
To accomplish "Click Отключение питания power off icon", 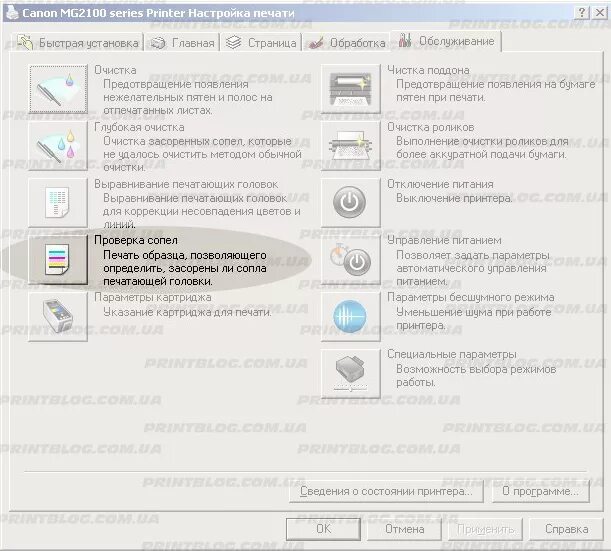I will (x=351, y=203).
